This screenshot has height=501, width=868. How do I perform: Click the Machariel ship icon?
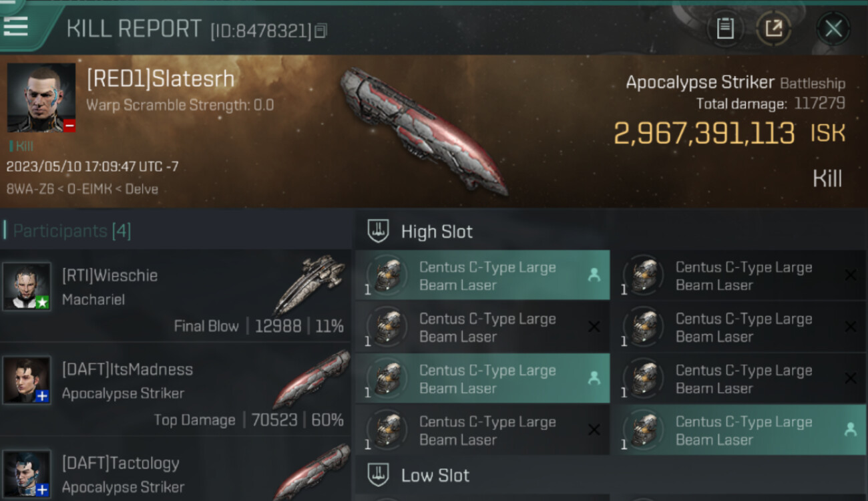coord(310,285)
